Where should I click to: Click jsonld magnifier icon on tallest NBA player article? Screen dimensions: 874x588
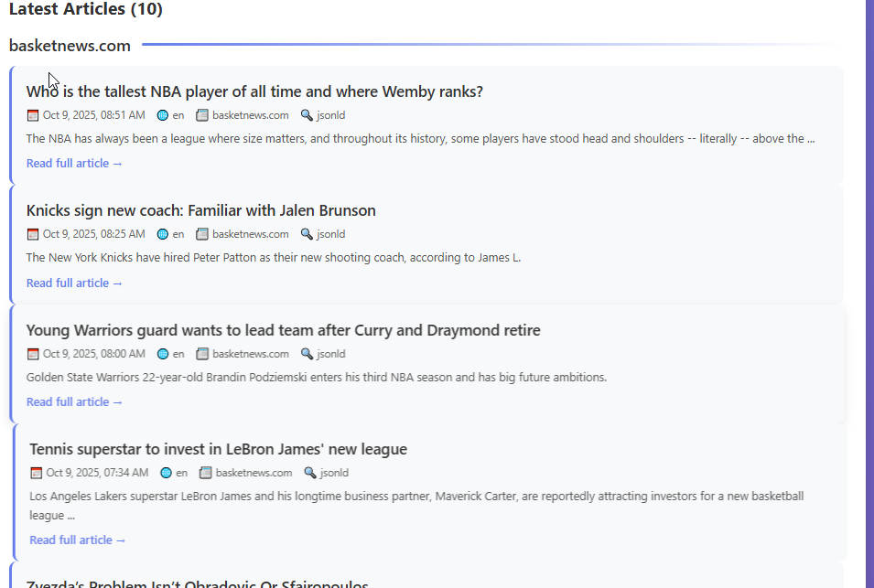[307, 115]
